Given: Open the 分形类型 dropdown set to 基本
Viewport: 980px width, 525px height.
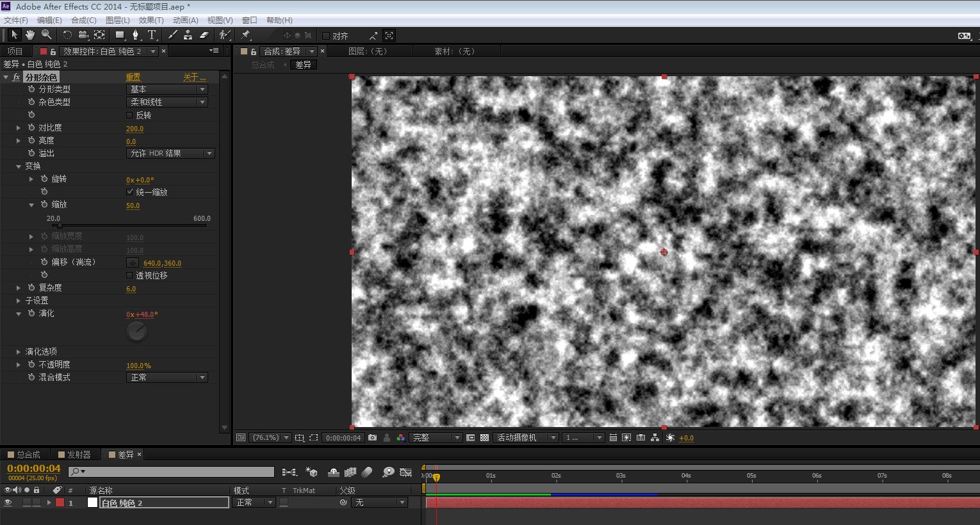Looking at the screenshot, I should coord(168,90).
